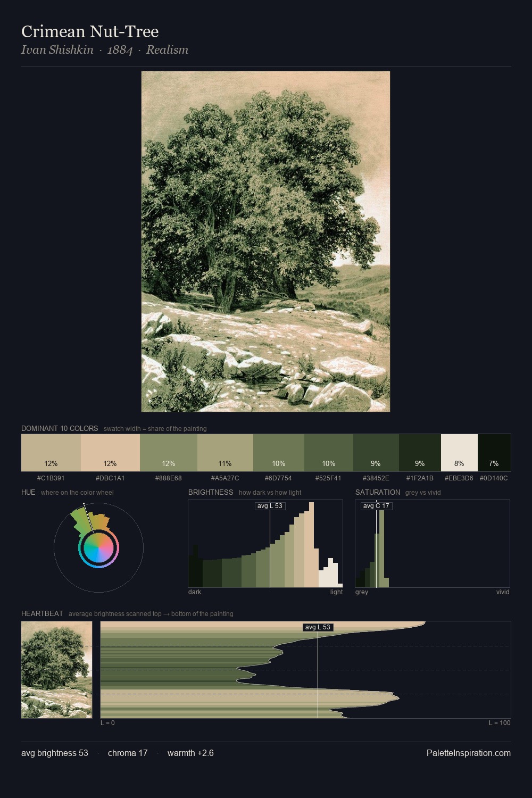
Task: Click the #0D140C hex code label
Action: coord(494,478)
